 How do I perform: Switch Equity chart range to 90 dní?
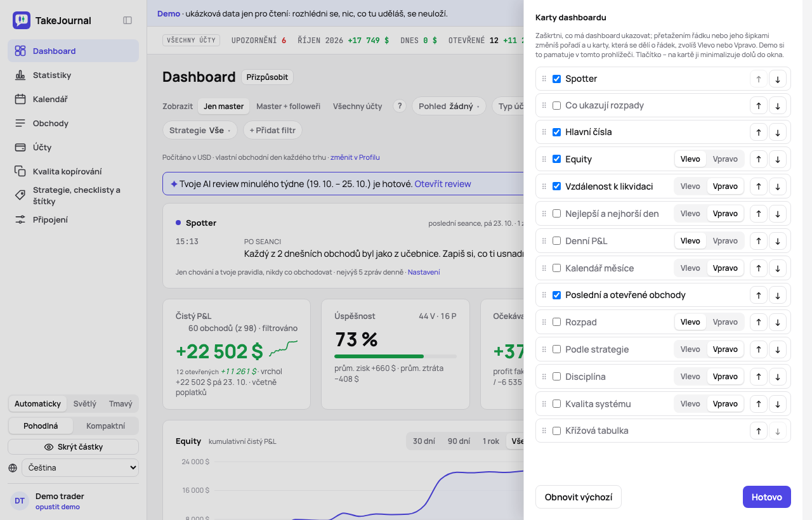click(x=459, y=441)
